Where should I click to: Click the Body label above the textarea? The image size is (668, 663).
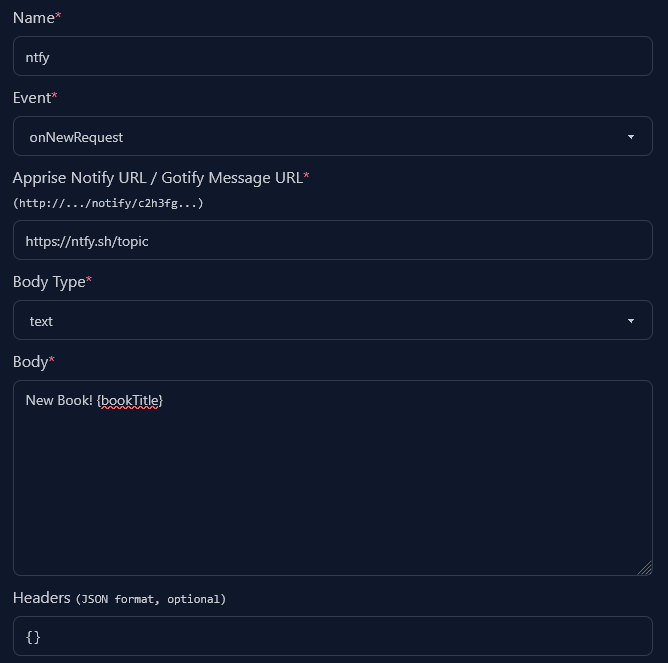tap(30, 362)
